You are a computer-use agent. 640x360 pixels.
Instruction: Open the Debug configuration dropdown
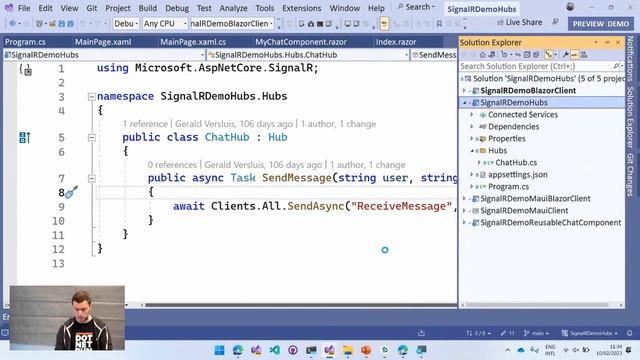pyautogui.click(x=126, y=24)
